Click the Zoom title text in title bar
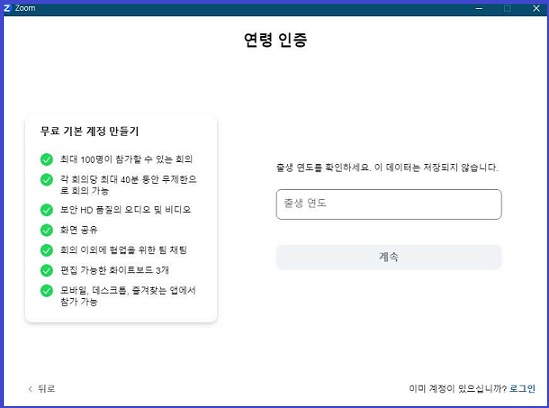 (x=25, y=8)
